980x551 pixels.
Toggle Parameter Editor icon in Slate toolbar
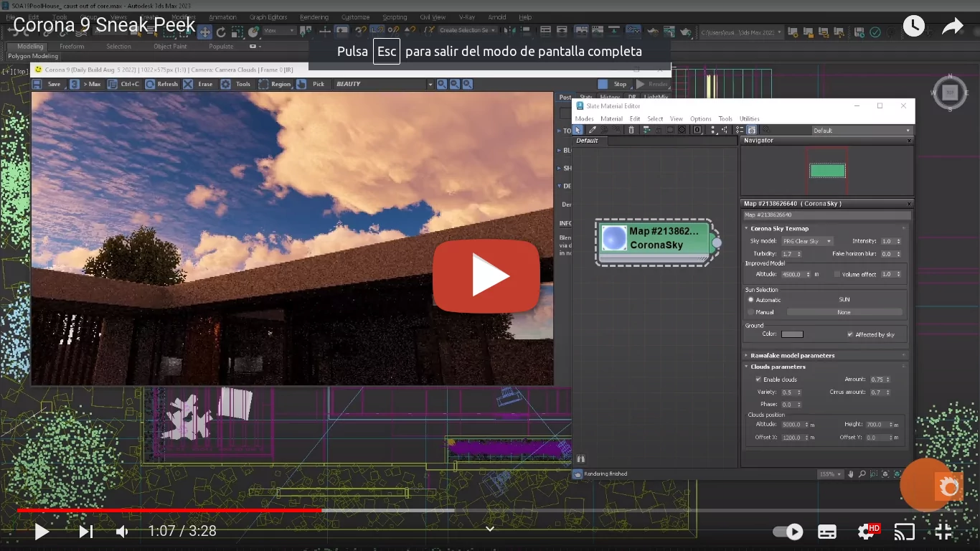(751, 130)
